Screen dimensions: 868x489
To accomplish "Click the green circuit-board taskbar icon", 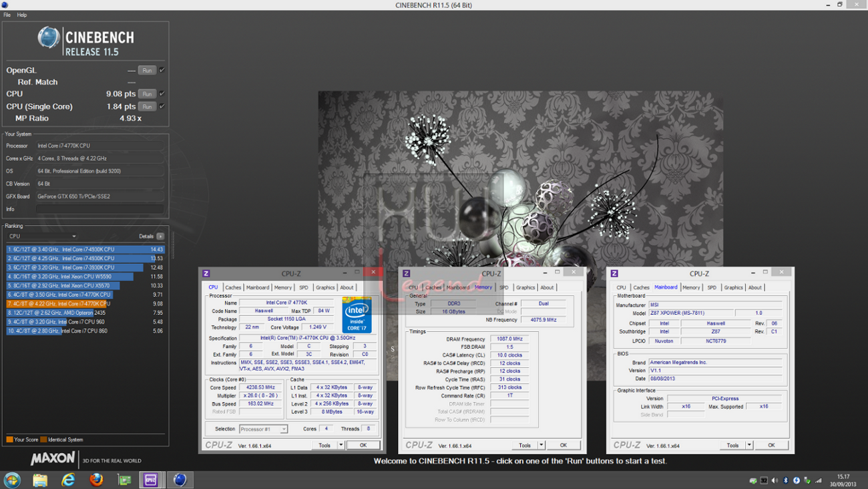I will (124, 480).
